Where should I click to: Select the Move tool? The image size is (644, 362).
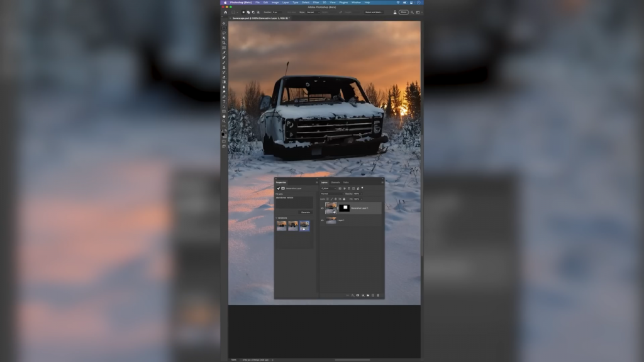click(x=224, y=23)
